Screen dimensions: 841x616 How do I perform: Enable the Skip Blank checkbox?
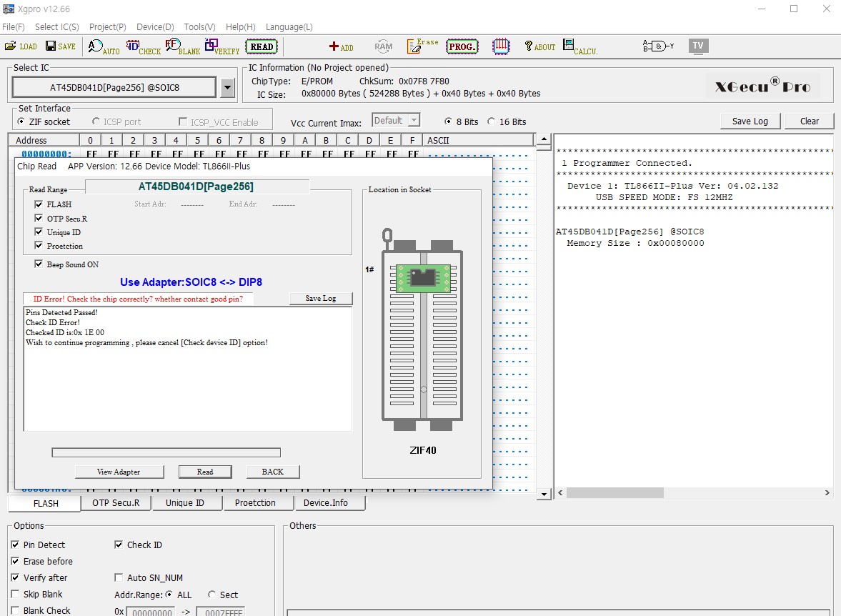[x=16, y=594]
